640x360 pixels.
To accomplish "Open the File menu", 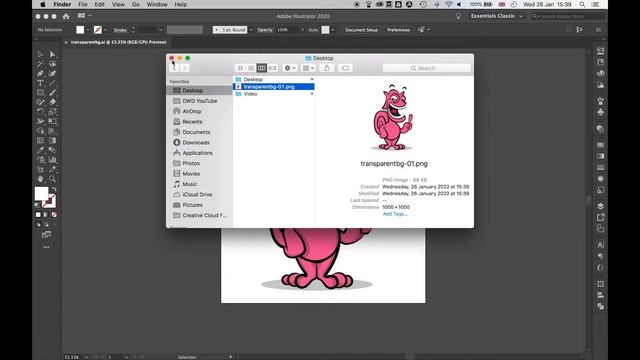I will [x=82, y=4].
